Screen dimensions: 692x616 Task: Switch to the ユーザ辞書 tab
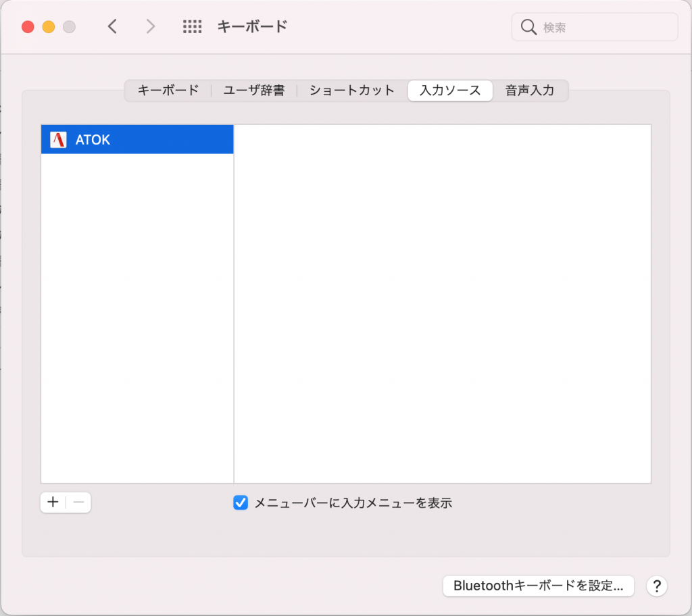click(254, 91)
